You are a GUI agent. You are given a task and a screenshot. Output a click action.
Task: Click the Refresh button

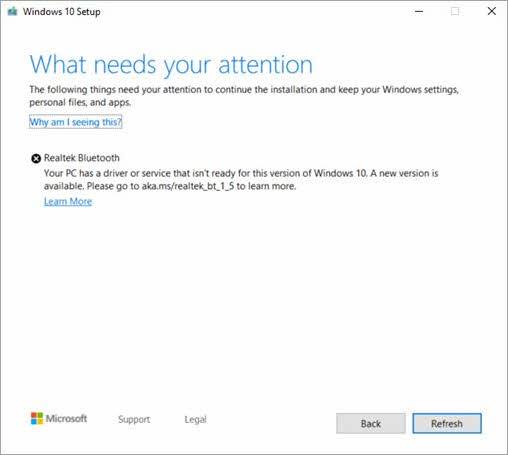coord(447,423)
